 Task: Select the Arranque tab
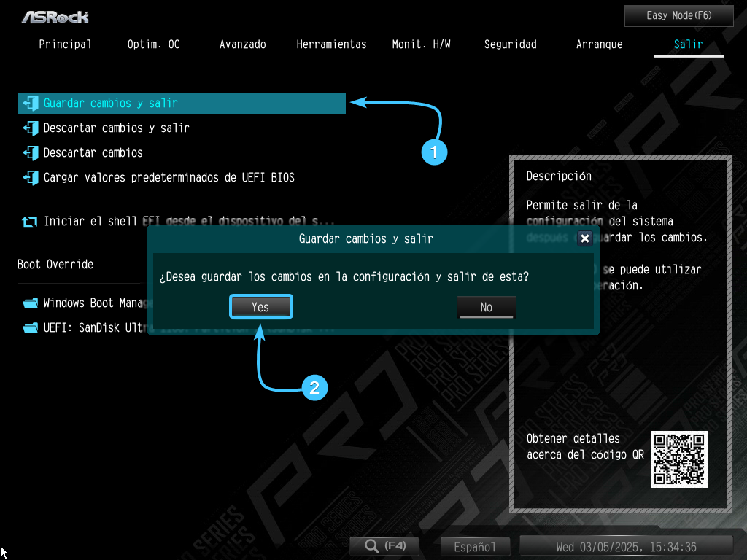599,44
